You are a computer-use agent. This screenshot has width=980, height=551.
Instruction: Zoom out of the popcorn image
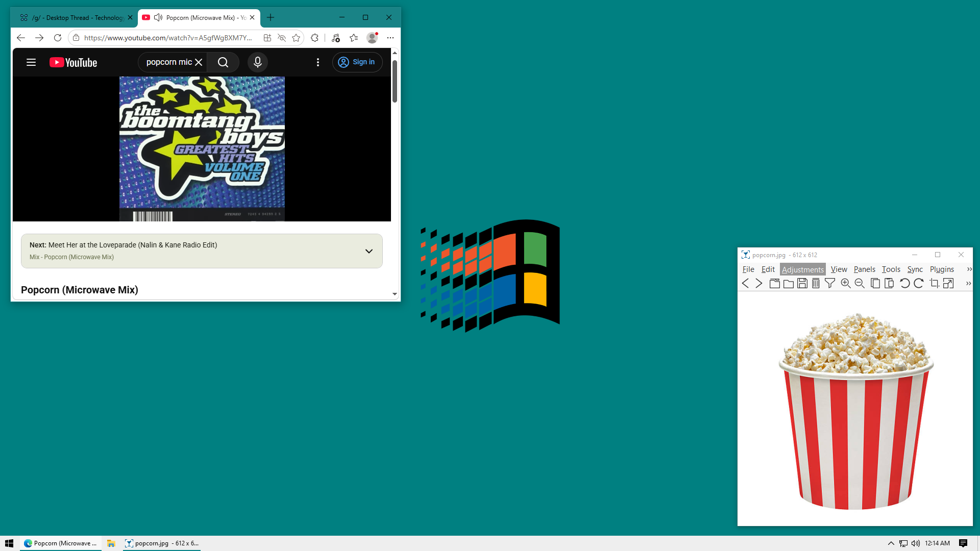[860, 284]
